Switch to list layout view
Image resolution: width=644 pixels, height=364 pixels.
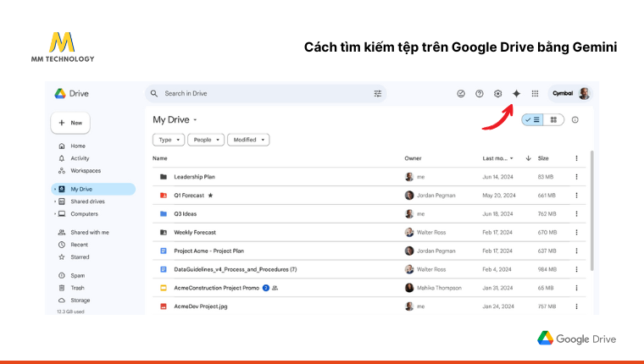pos(532,120)
